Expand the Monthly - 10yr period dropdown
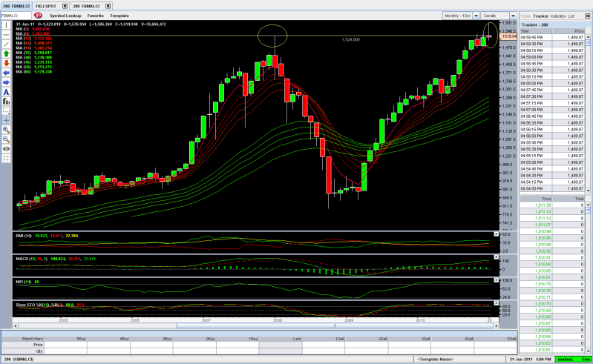 pos(476,16)
